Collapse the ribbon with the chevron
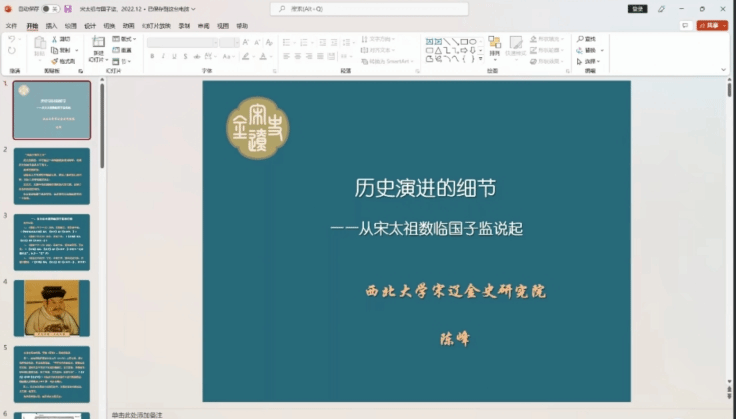The height and width of the screenshot is (419, 736). [x=724, y=70]
